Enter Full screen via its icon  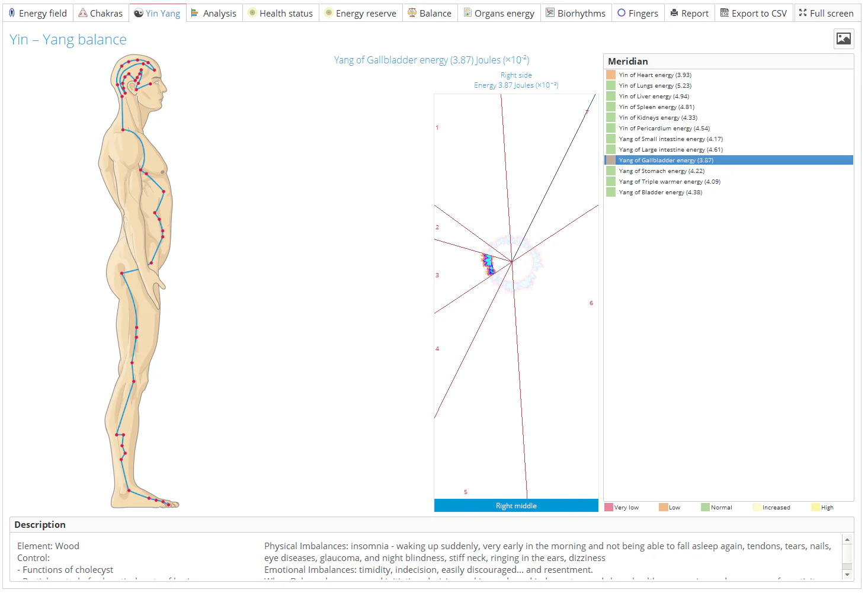pos(803,12)
